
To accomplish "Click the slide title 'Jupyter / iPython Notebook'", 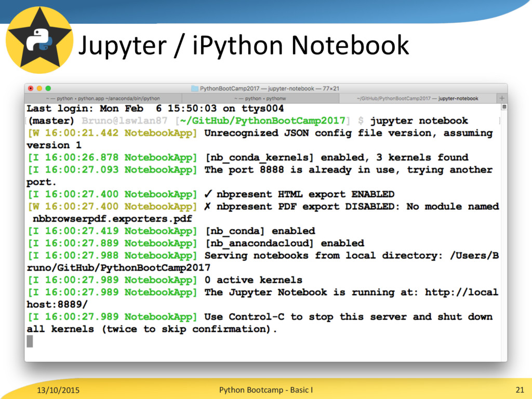I will pos(244,46).
